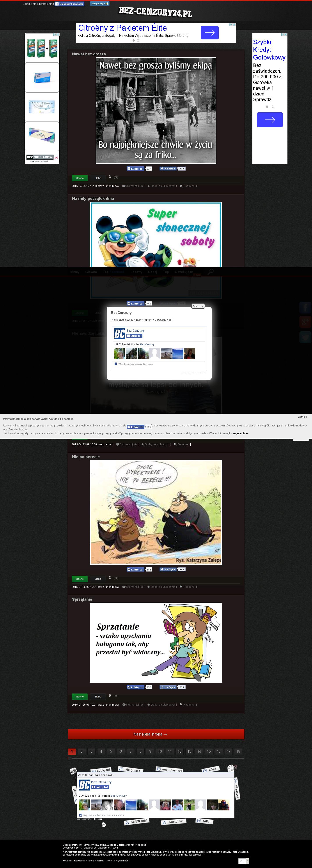Click the BC logo in the BezCenzury popup
Viewport: 312px width, 868px height.
[x=119, y=333]
